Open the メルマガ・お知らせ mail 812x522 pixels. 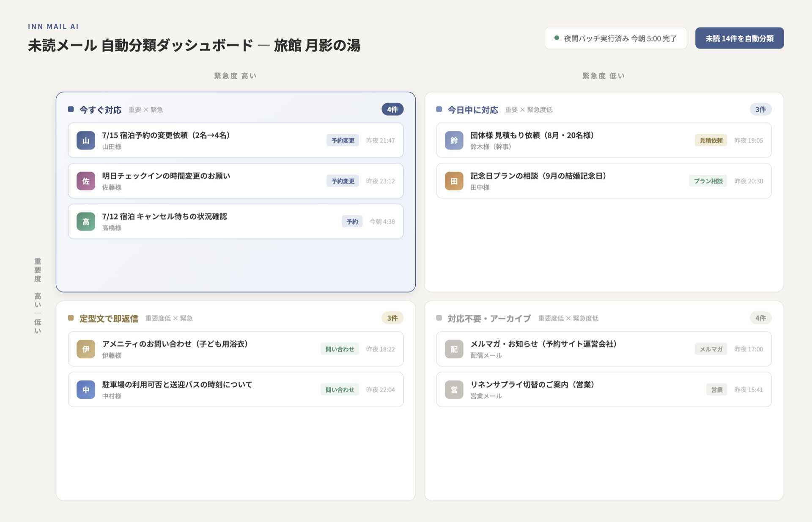coord(604,349)
